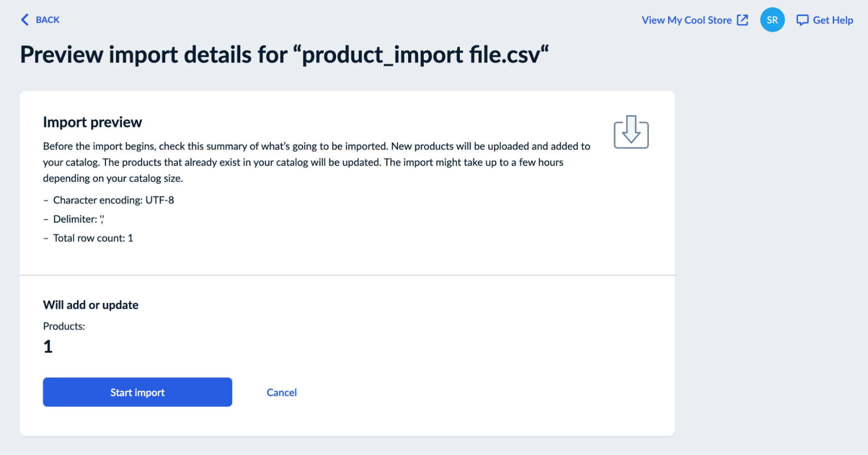868x455 pixels.
Task: Click the SR profile avatar
Action: pos(772,20)
